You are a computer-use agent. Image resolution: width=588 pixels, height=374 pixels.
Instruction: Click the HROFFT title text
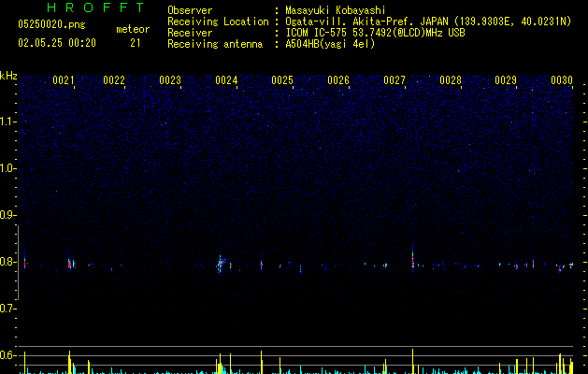tap(95, 7)
